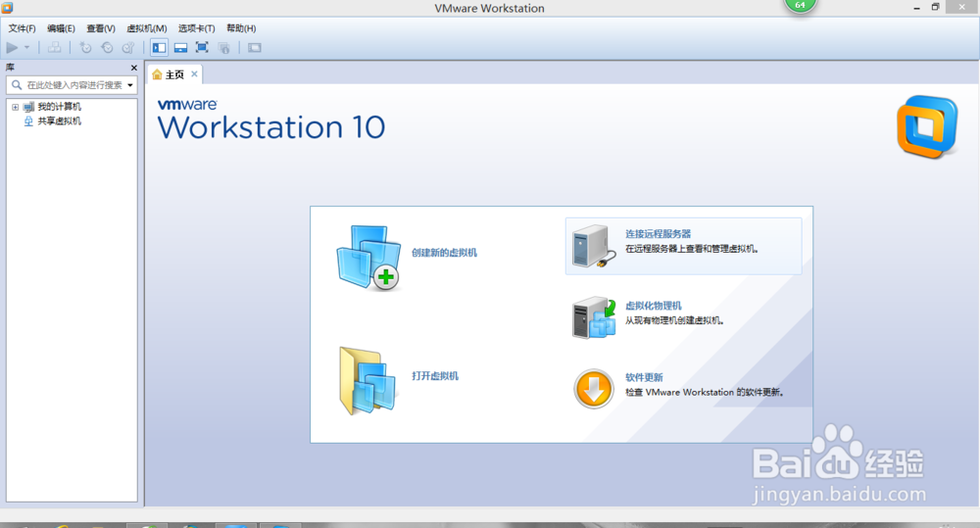Viewport: 980px width, 528px height.
Task: Close the 库 library panel
Action: pos(133,68)
